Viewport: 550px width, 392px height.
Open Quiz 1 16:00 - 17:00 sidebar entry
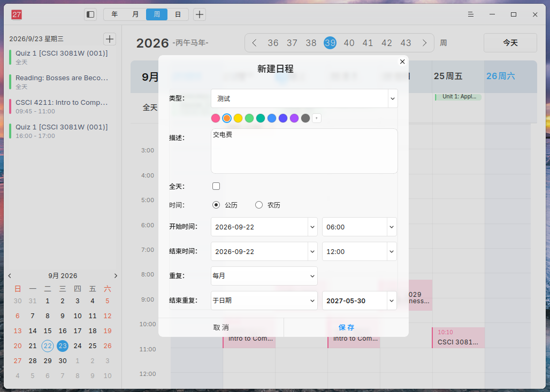tap(63, 131)
